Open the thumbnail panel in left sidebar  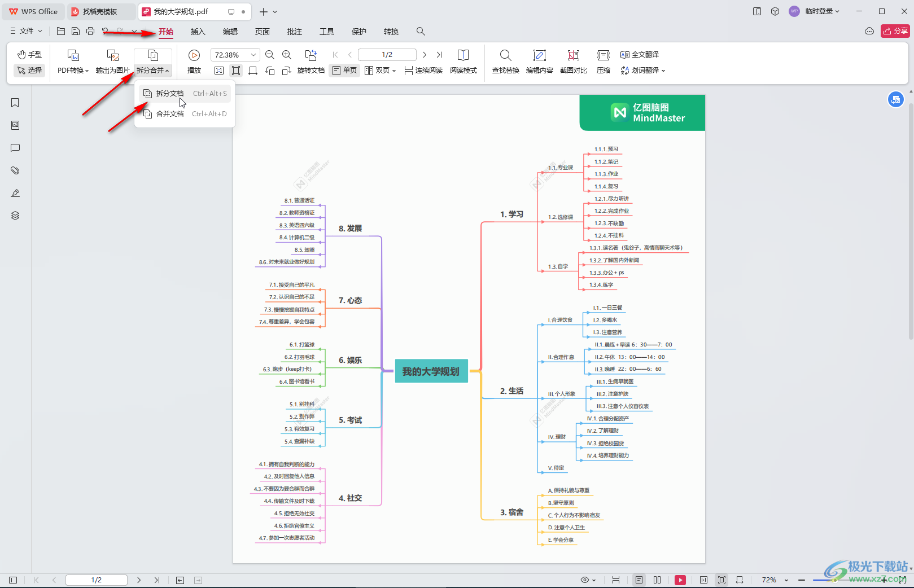pyautogui.click(x=15, y=125)
